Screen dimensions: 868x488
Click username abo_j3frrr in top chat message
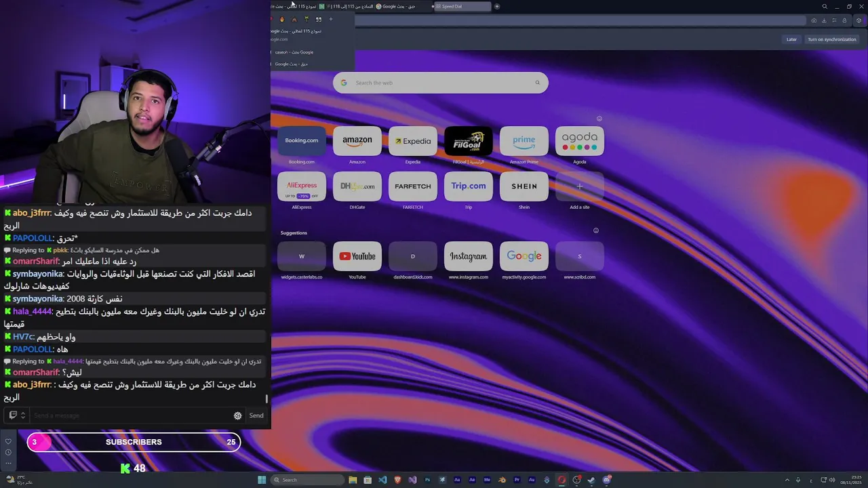[31, 213]
